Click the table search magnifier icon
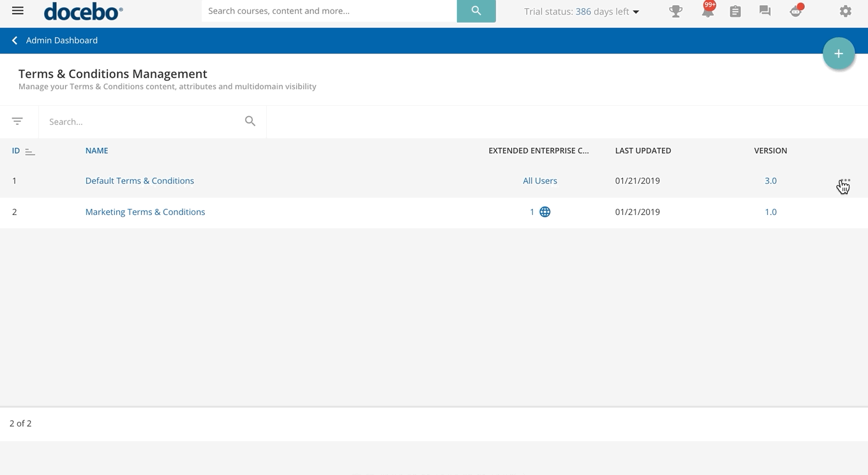Viewport: 868px width, 475px height. click(x=250, y=121)
